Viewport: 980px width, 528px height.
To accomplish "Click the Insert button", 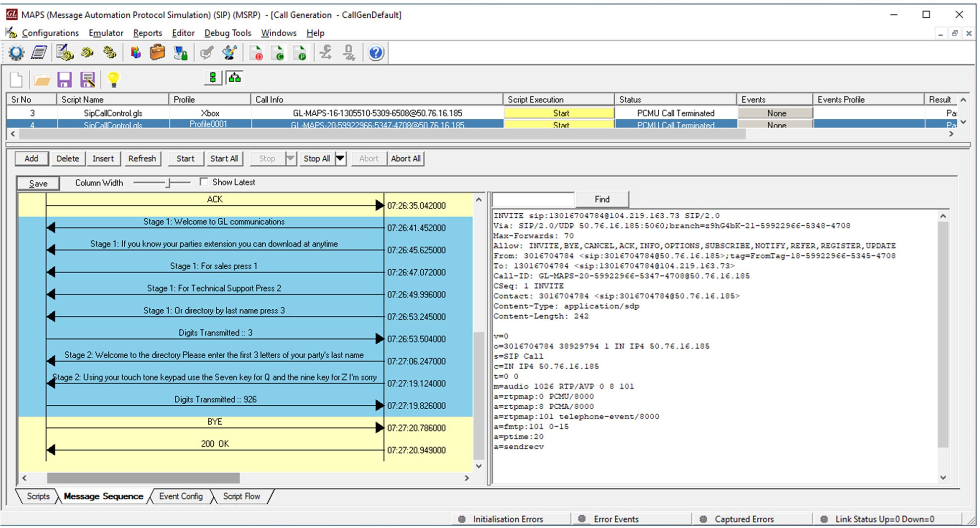I will click(x=103, y=158).
